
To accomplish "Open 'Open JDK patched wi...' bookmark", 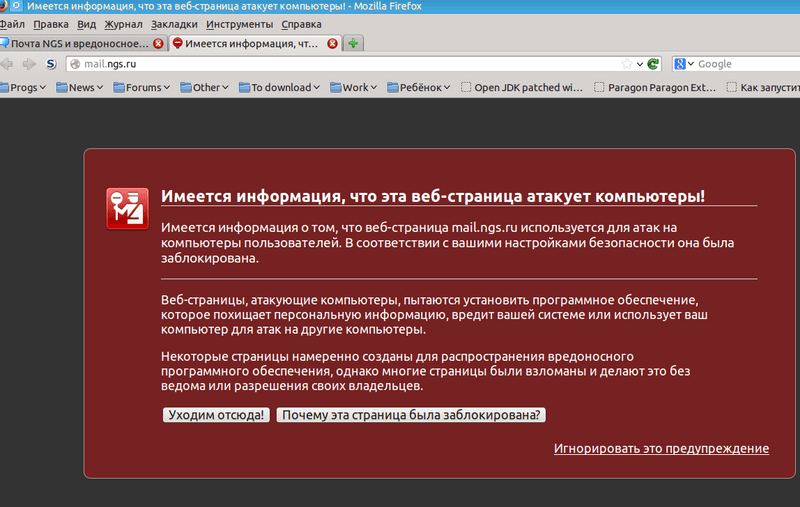I will coord(521,87).
